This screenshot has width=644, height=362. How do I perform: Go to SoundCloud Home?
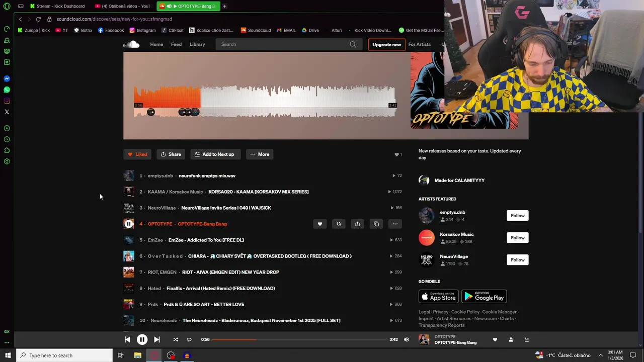click(156, 44)
